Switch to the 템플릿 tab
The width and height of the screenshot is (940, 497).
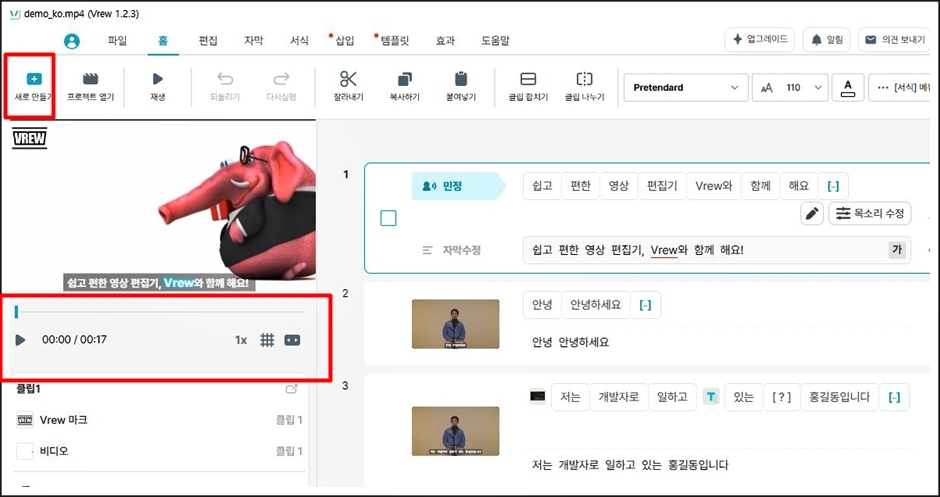pyautogui.click(x=395, y=41)
